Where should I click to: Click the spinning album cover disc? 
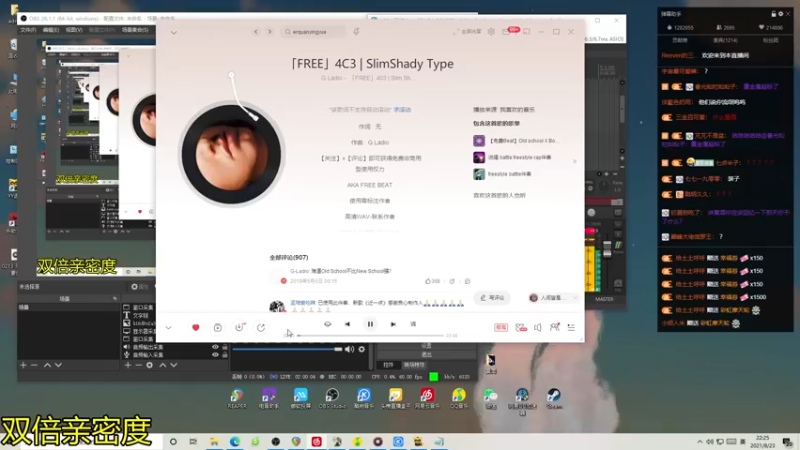[231, 154]
